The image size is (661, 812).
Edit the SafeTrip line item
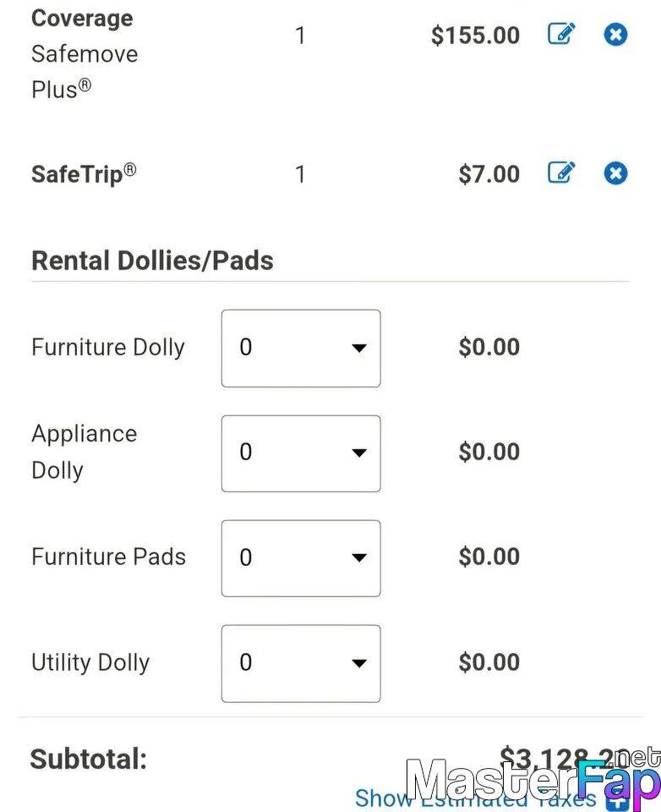click(x=561, y=173)
